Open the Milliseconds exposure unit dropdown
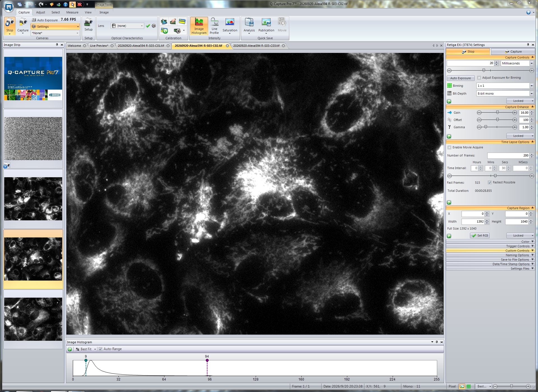This screenshot has height=392, width=538. tap(531, 64)
